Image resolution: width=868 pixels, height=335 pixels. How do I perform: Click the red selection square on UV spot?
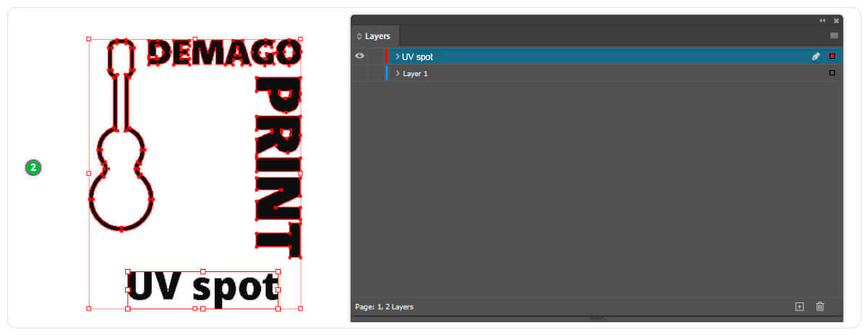pyautogui.click(x=832, y=56)
